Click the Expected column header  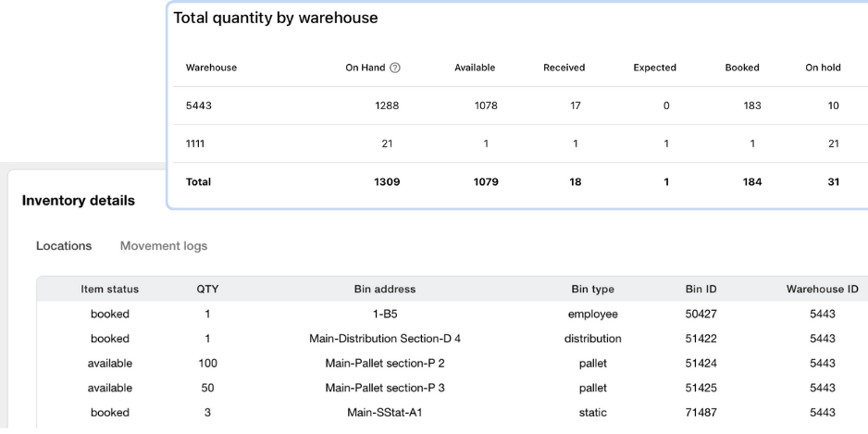click(x=654, y=68)
